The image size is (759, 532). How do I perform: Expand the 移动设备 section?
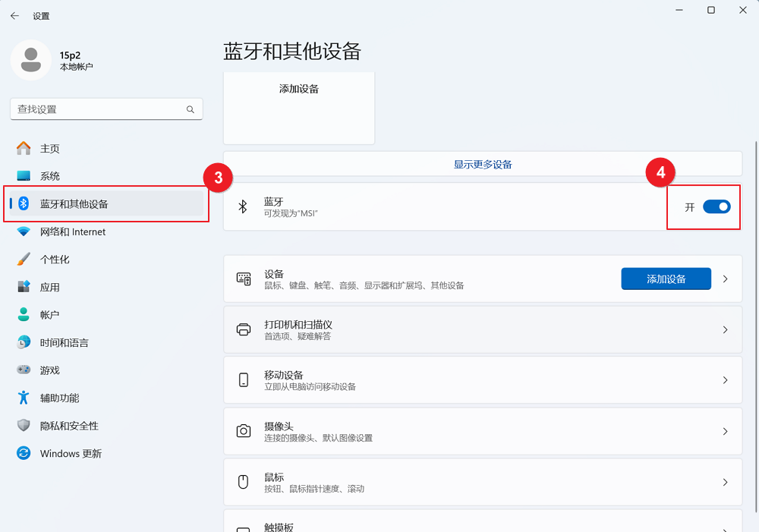pos(482,379)
